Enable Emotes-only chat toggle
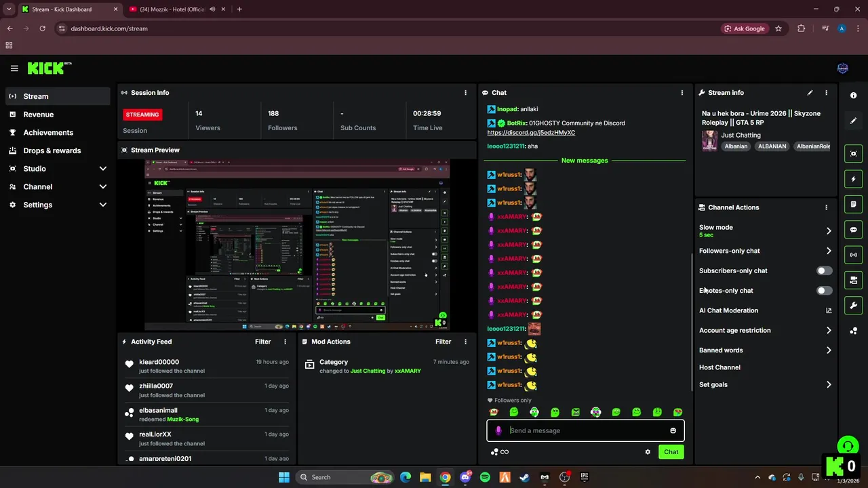Image resolution: width=868 pixels, height=488 pixels. [824, 291]
